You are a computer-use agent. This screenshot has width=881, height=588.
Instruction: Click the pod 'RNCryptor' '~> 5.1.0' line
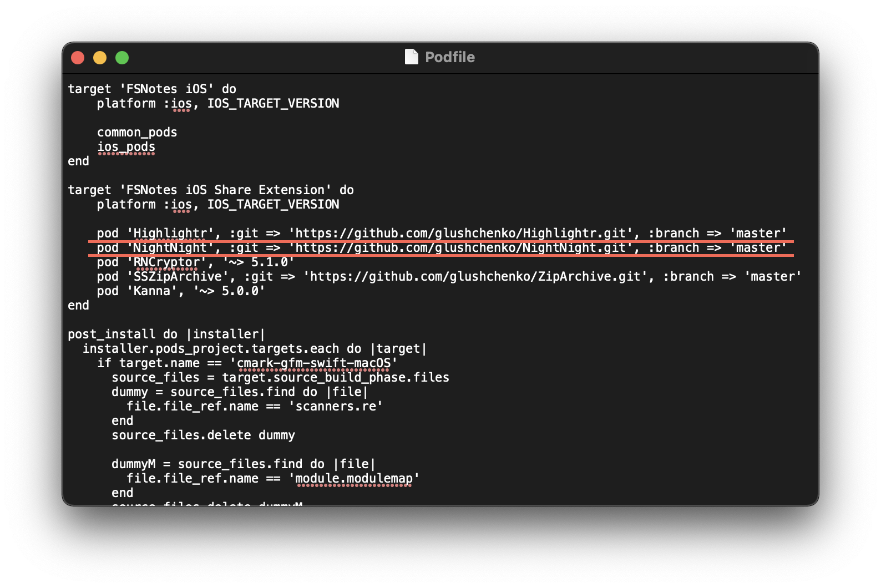195,262
